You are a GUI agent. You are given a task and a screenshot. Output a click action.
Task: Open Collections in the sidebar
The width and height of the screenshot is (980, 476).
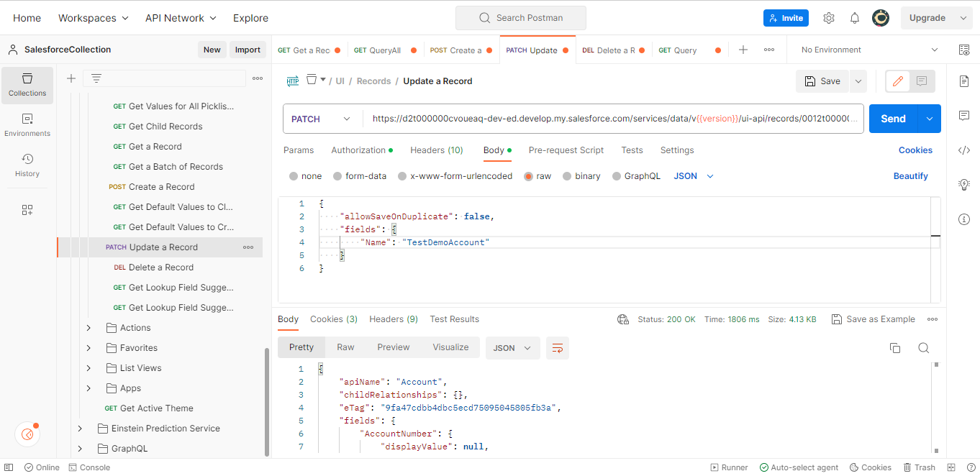point(27,85)
